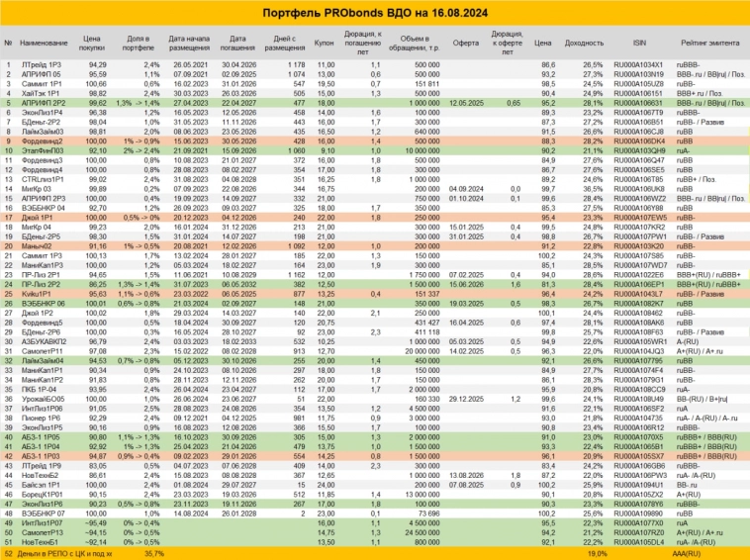The height and width of the screenshot is (560, 750).
Task: Click the 'Рейтинг эмитента' column header
Action: pyautogui.click(x=710, y=44)
